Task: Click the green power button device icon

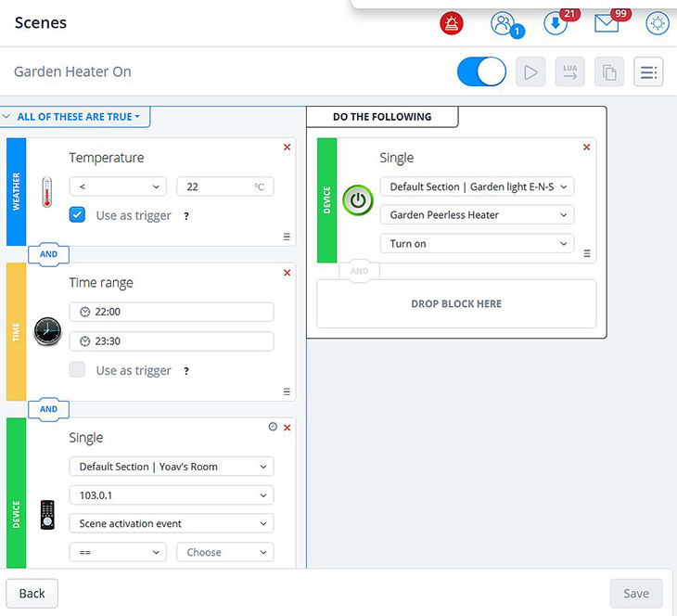Action: (358, 200)
